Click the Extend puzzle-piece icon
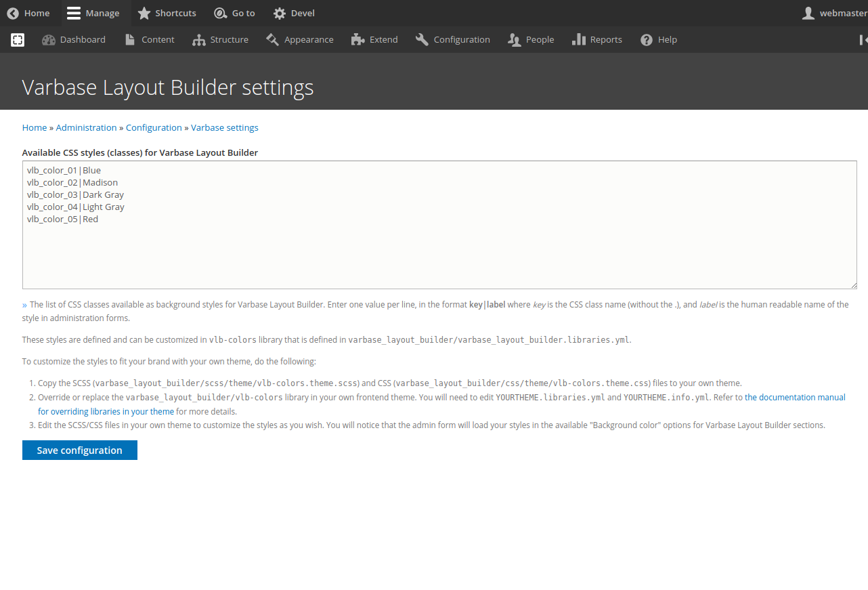 point(357,39)
